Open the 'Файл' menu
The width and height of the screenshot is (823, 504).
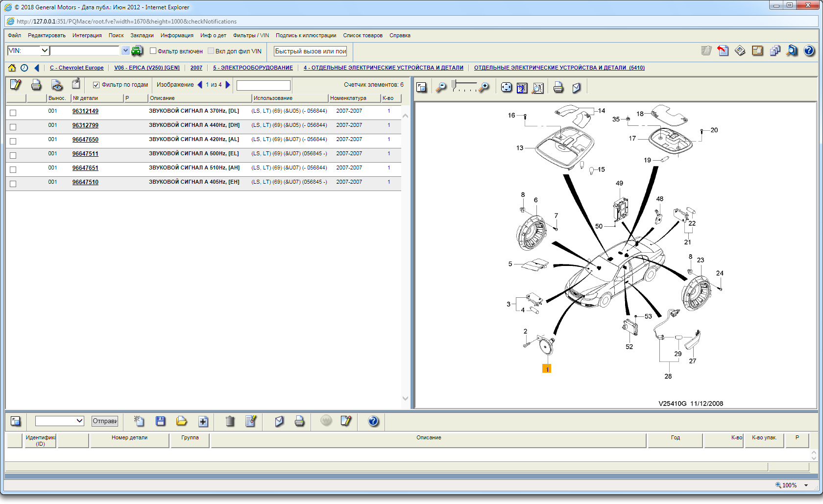click(x=14, y=35)
